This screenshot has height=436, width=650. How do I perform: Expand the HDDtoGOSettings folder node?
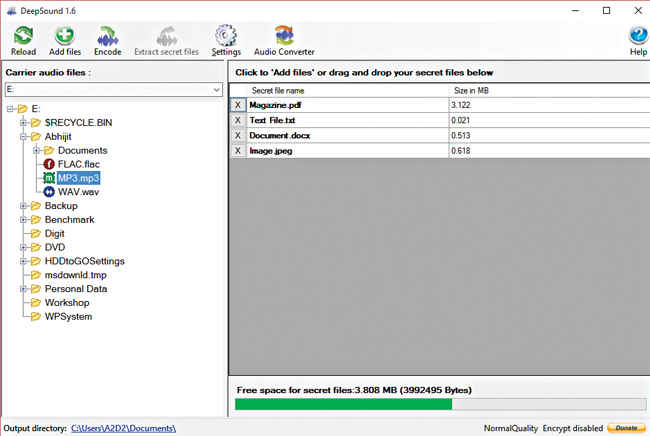pos(24,261)
